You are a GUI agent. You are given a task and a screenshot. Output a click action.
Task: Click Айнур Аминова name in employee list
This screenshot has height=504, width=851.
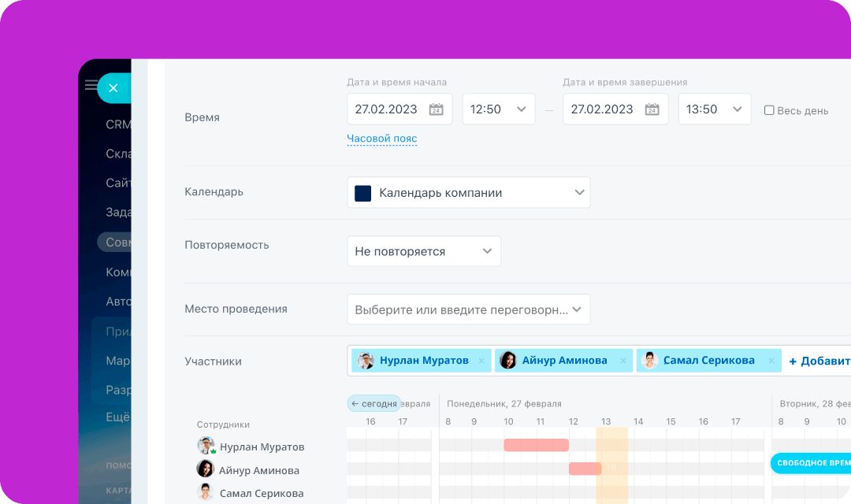(259, 470)
